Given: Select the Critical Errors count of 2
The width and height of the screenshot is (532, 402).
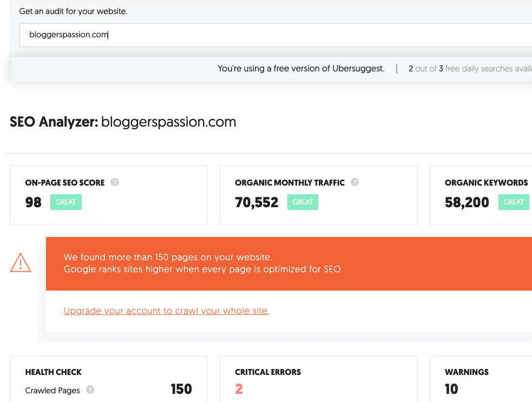Looking at the screenshot, I should [239, 389].
